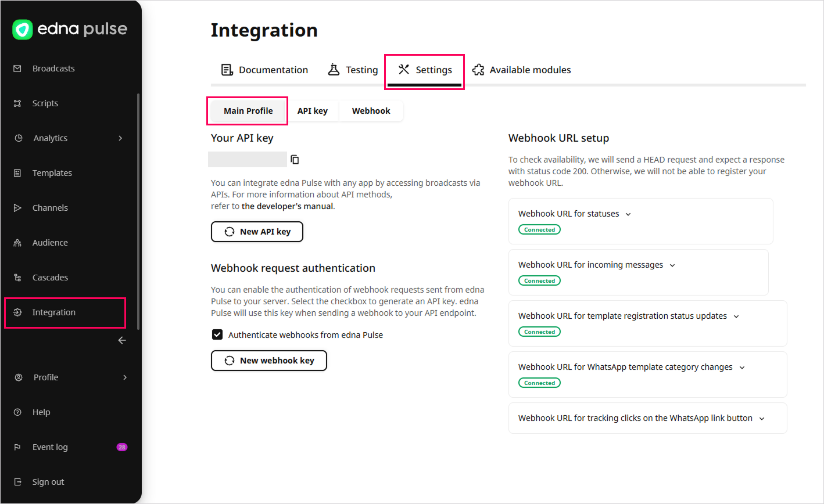The image size is (824, 504).
Task: Select the Main Profile sub-tab
Action: pos(248,111)
